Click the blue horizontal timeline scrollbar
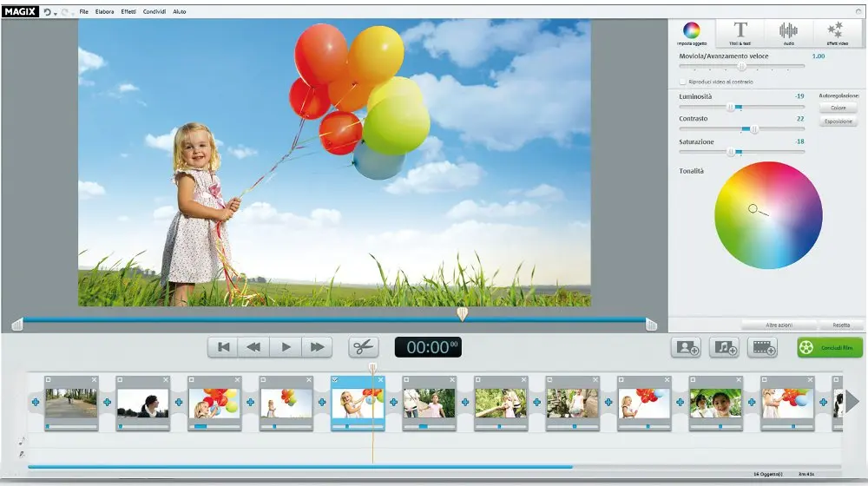Screen dimensions: 868x486 pos(300,467)
